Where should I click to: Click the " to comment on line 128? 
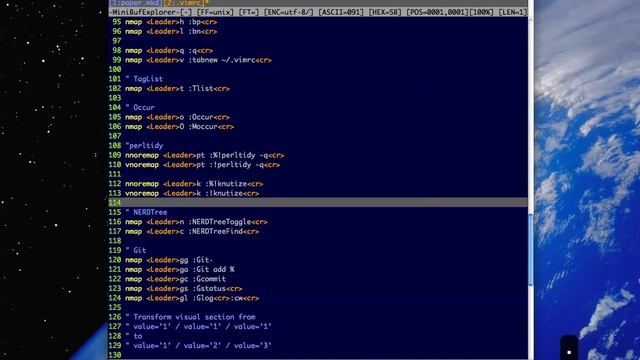133,336
